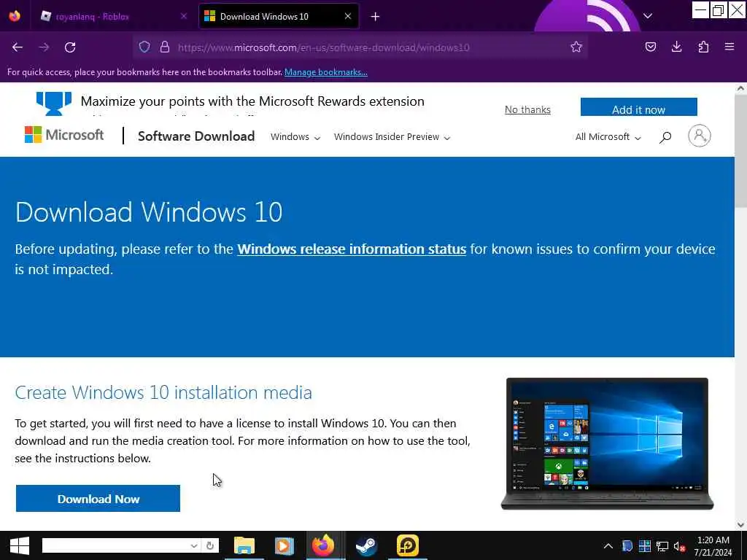The height and width of the screenshot is (560, 747).
Task: Open the extensions puzzle icon
Action: (703, 47)
